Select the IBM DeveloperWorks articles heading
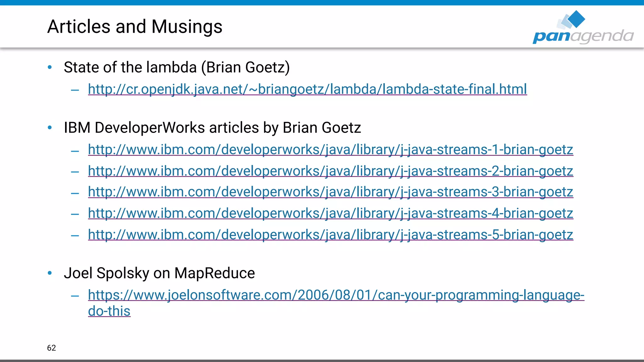This screenshot has height=362, width=644. [212, 128]
